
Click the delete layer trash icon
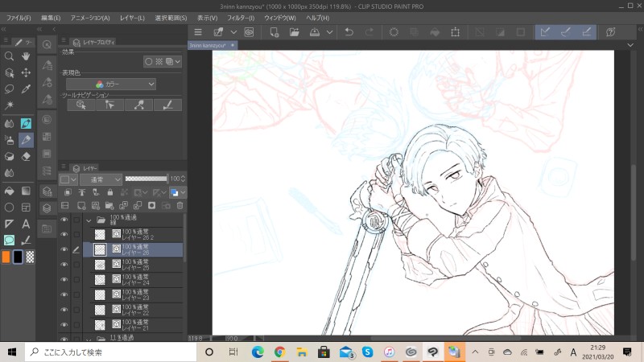tap(180, 206)
